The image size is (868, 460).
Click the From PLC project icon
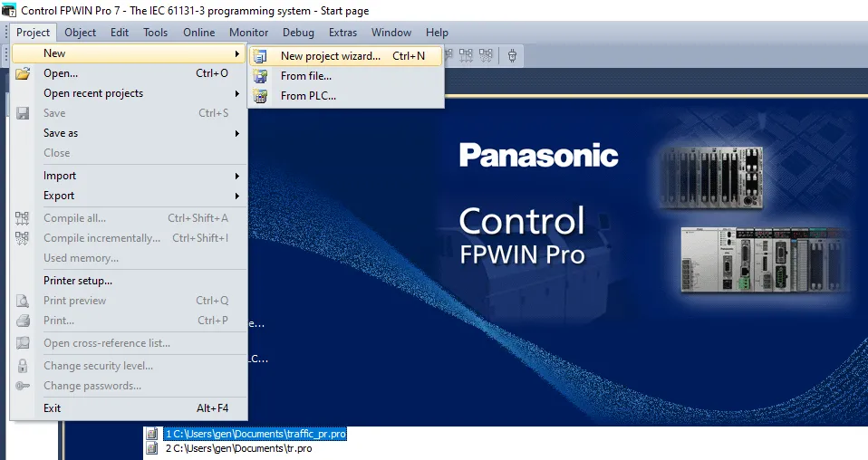click(x=260, y=96)
